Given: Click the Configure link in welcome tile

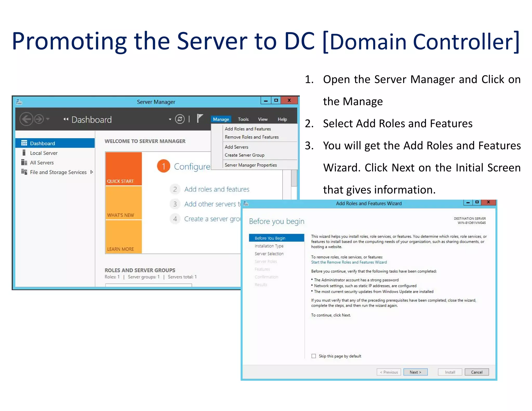Looking at the screenshot, I should [192, 167].
